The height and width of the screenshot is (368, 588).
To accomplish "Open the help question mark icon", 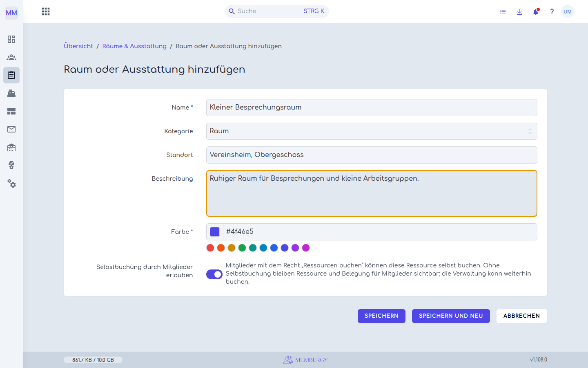I will [x=552, y=12].
